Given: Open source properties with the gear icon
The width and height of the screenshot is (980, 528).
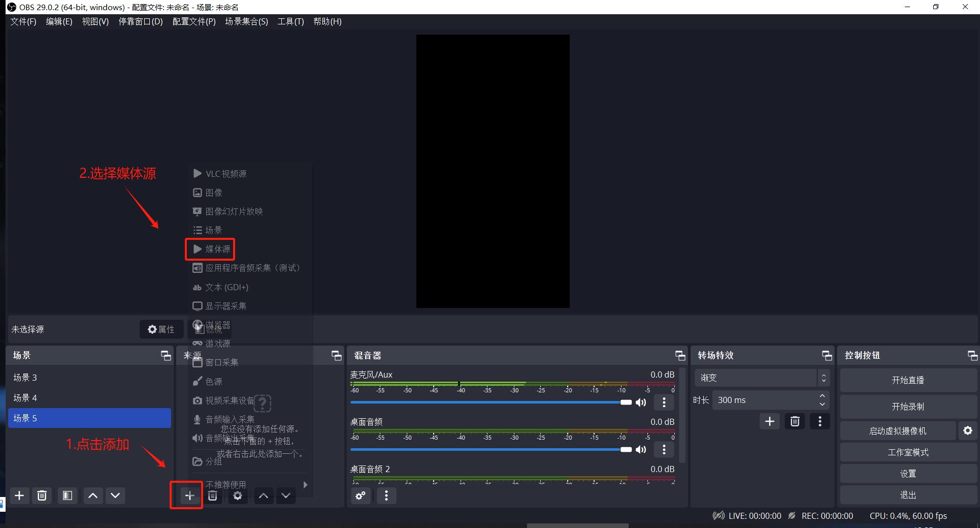Looking at the screenshot, I should pos(238,495).
